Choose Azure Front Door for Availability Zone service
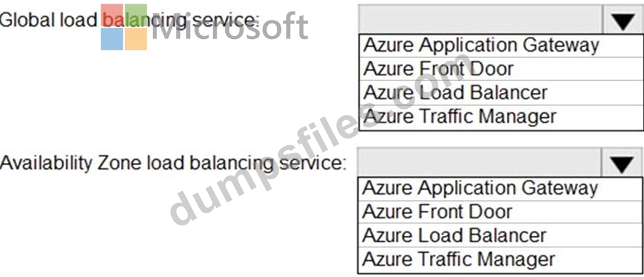 [x=500, y=212]
